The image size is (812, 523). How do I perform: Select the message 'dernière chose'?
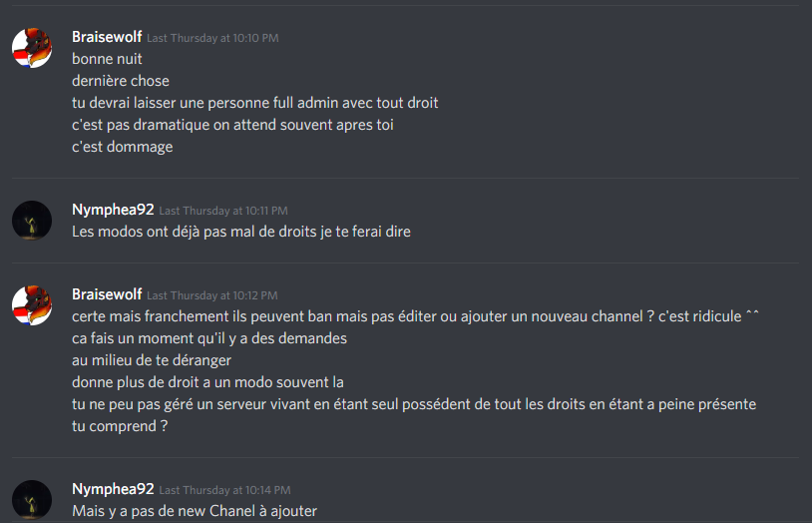121,81
